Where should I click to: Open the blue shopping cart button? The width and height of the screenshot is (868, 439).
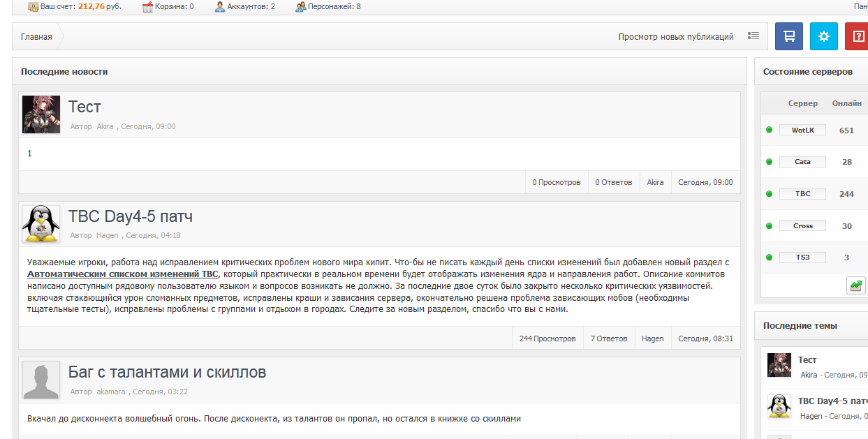(789, 36)
